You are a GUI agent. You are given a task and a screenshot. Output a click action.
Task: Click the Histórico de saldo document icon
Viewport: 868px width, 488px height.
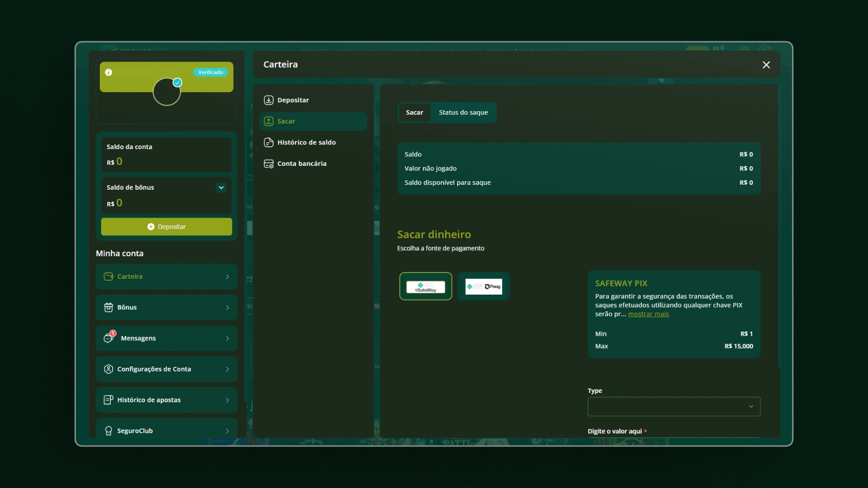269,142
